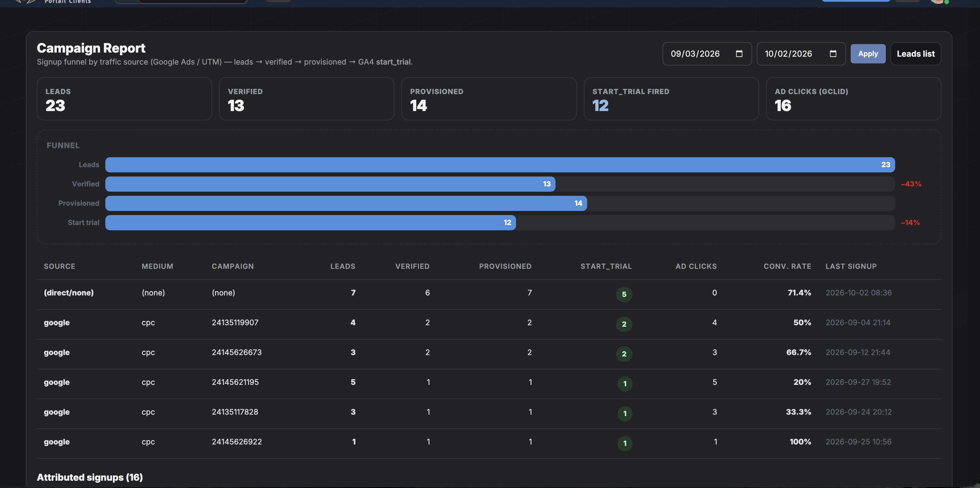
Task: Click the Leads funnel bar showing 23
Action: (500, 165)
